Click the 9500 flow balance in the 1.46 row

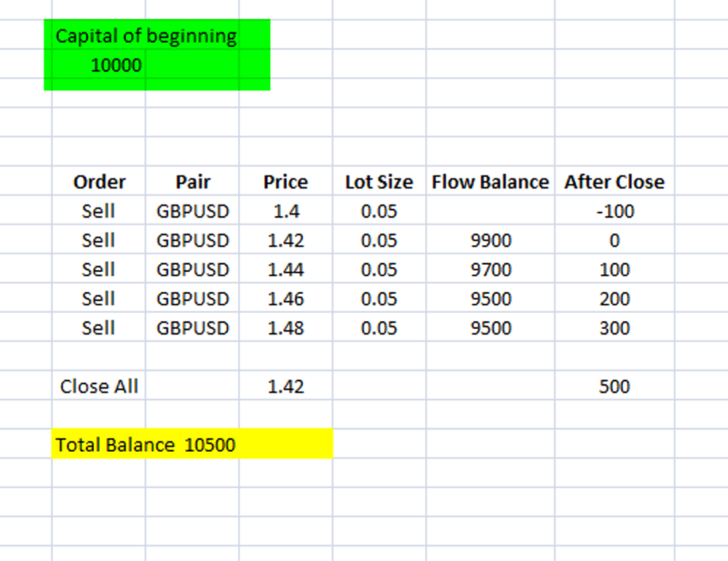point(490,298)
